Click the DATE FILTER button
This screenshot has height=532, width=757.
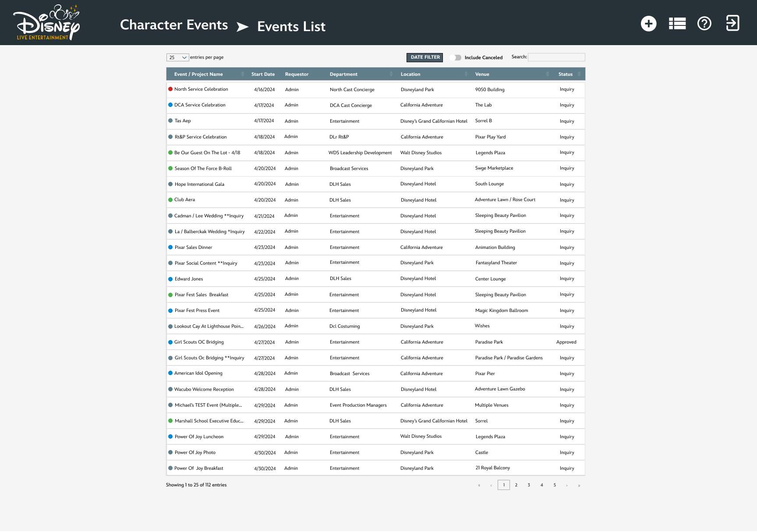tap(425, 57)
